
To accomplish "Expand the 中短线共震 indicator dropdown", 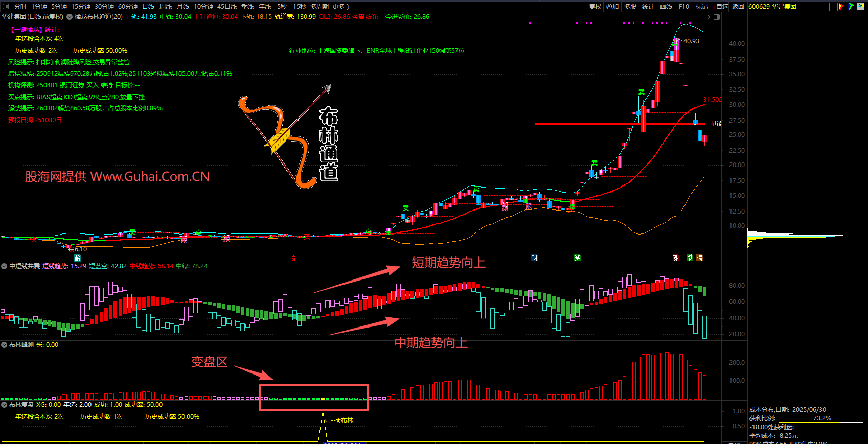I will [x=4, y=266].
